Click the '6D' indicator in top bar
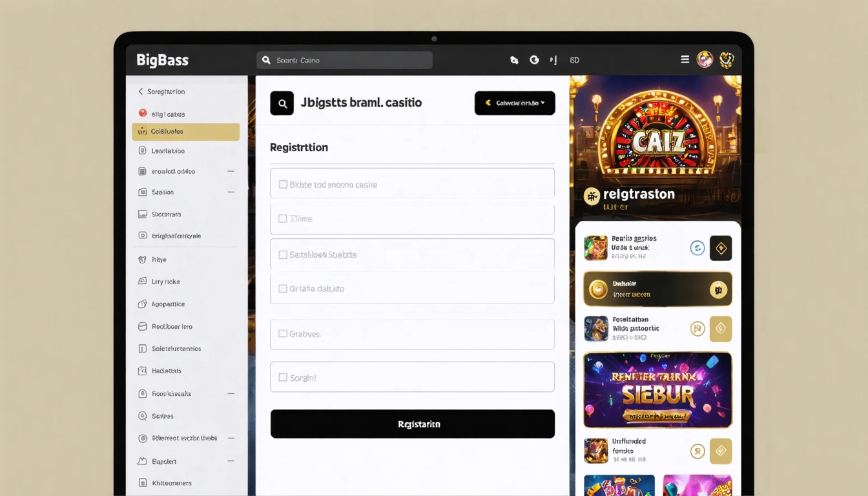Screen dimensions: 868x496 (574, 60)
